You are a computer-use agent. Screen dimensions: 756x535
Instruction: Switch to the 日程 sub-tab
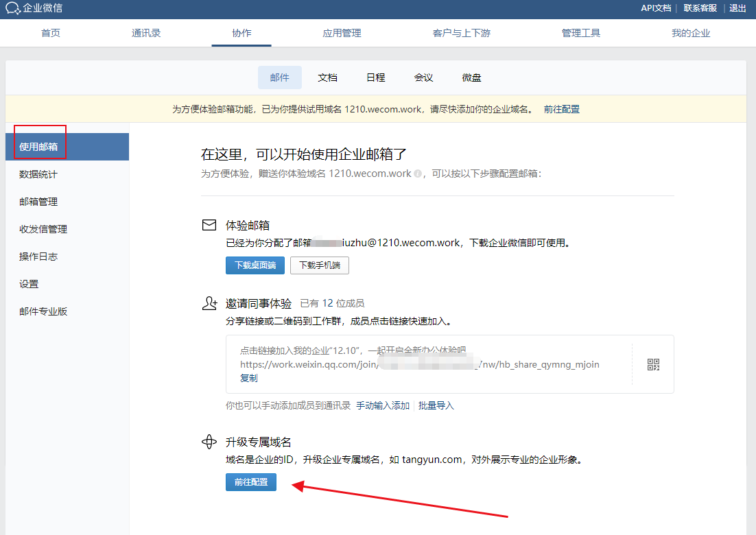(375, 78)
